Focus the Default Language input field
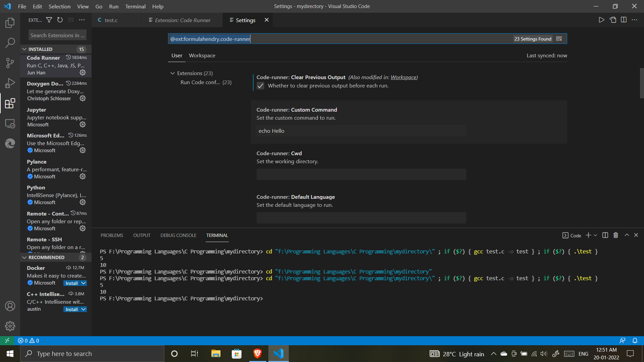 pyautogui.click(x=361, y=218)
